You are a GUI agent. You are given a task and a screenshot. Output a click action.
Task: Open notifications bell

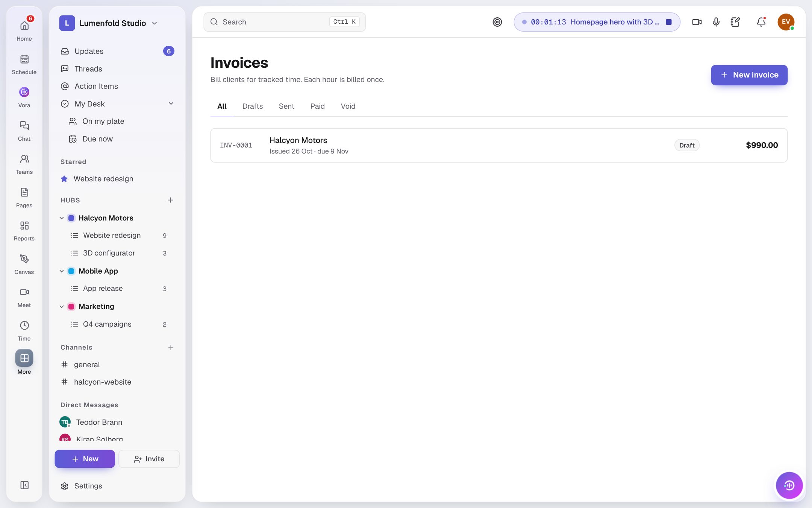761,22
